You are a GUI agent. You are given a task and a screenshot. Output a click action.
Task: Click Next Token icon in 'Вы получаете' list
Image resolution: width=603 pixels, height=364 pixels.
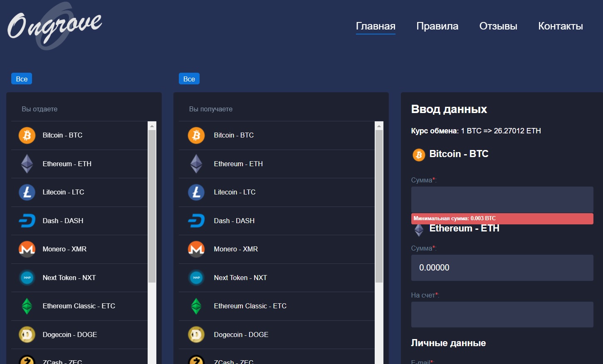(196, 278)
